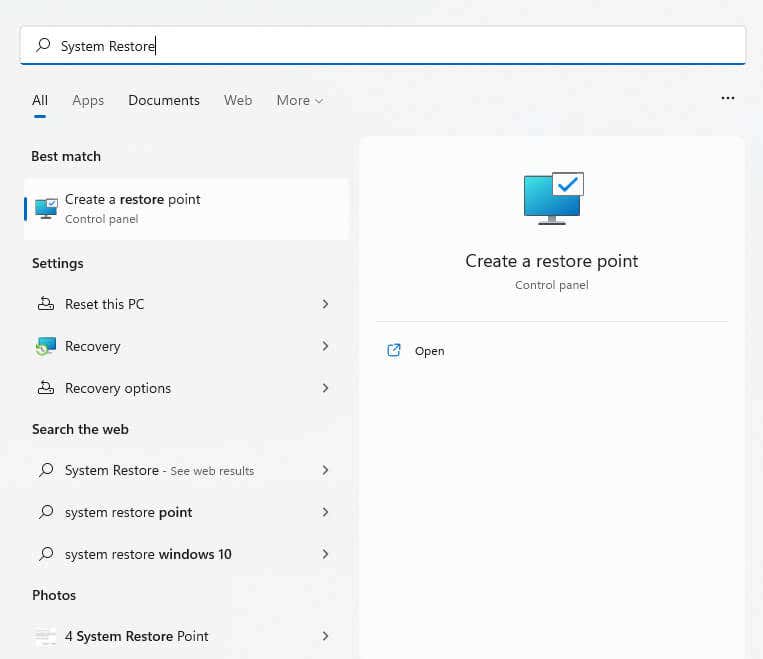Open the 4 System Restore Point photo result
The width and height of the screenshot is (763, 659).
click(186, 636)
